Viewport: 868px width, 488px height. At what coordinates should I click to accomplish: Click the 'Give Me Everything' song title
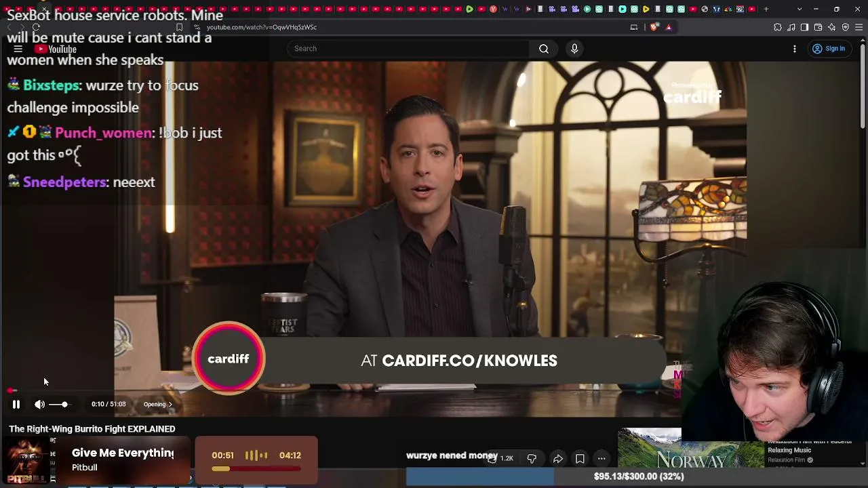pyautogui.click(x=123, y=453)
